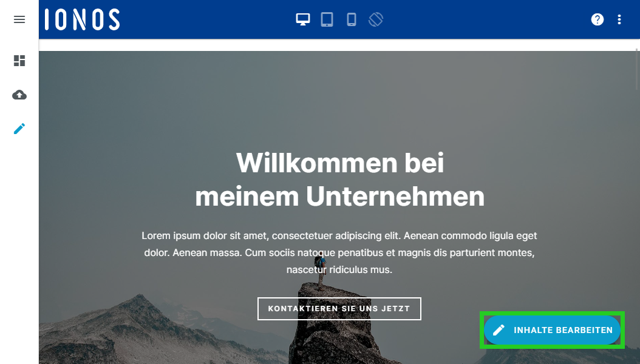Click the 'Inhalte bearbeiten' button
The image size is (640, 364).
point(552,330)
